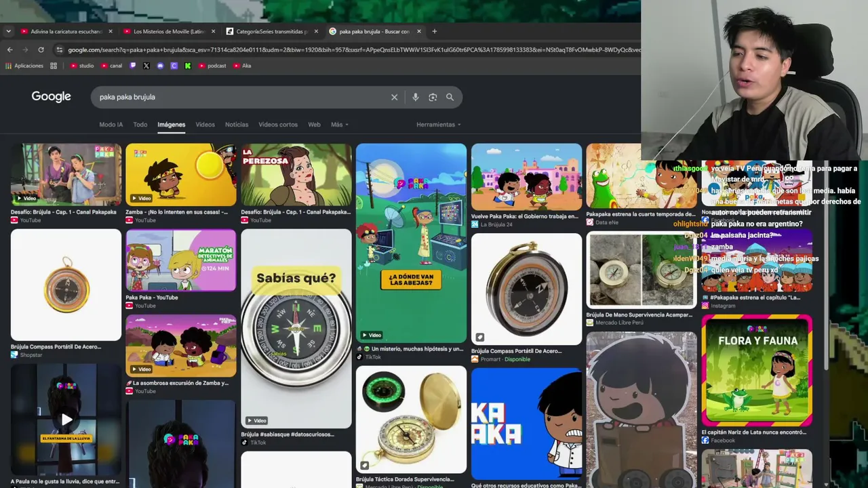Switch to the Videos cortos tab

[x=278, y=125]
